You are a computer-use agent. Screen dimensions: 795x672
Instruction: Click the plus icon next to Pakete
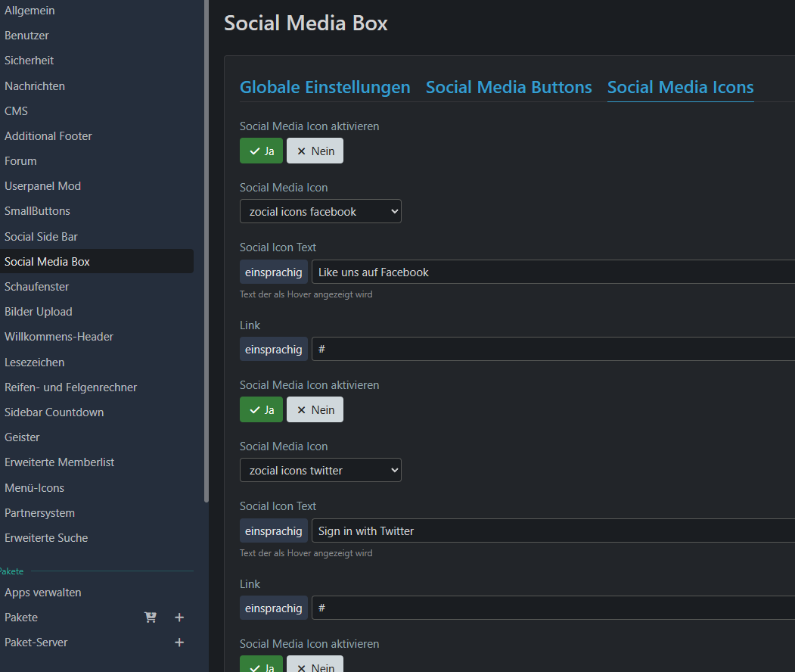click(179, 618)
